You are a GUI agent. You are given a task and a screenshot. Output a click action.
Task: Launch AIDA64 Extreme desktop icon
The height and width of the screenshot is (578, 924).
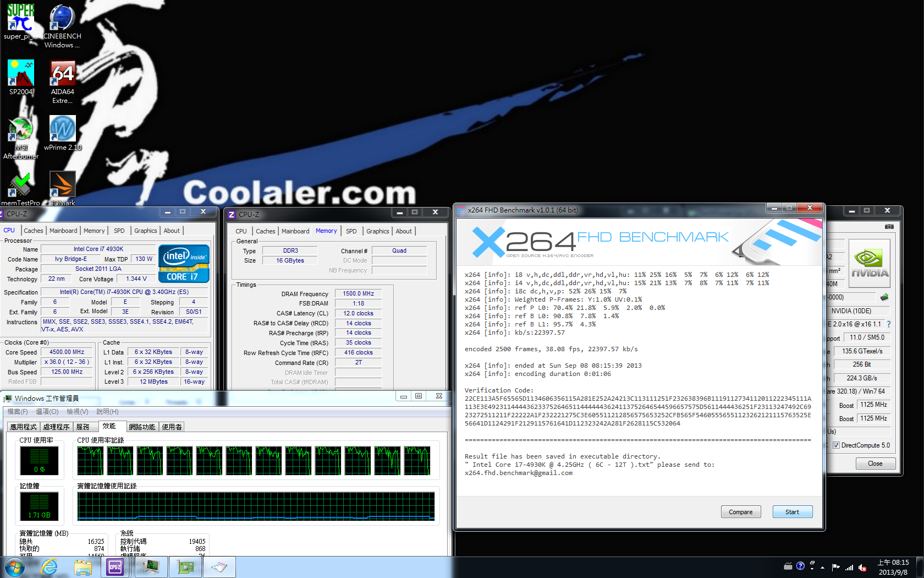click(62, 82)
